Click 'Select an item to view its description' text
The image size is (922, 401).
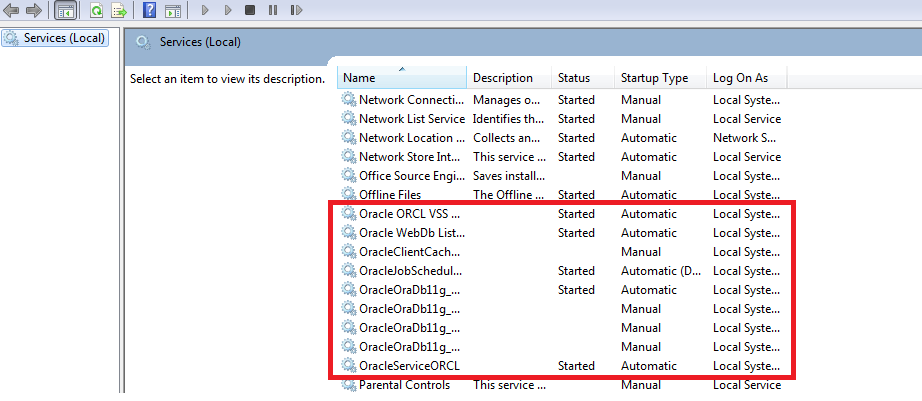point(228,78)
